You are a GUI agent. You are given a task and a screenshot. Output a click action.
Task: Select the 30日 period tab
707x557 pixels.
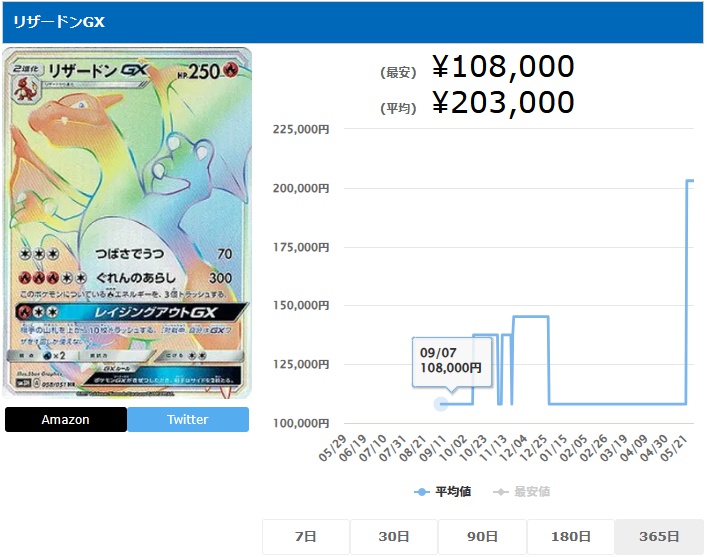394,536
